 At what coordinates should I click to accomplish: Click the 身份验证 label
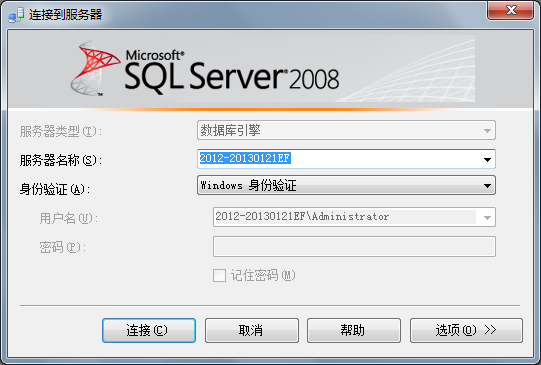click(x=55, y=189)
